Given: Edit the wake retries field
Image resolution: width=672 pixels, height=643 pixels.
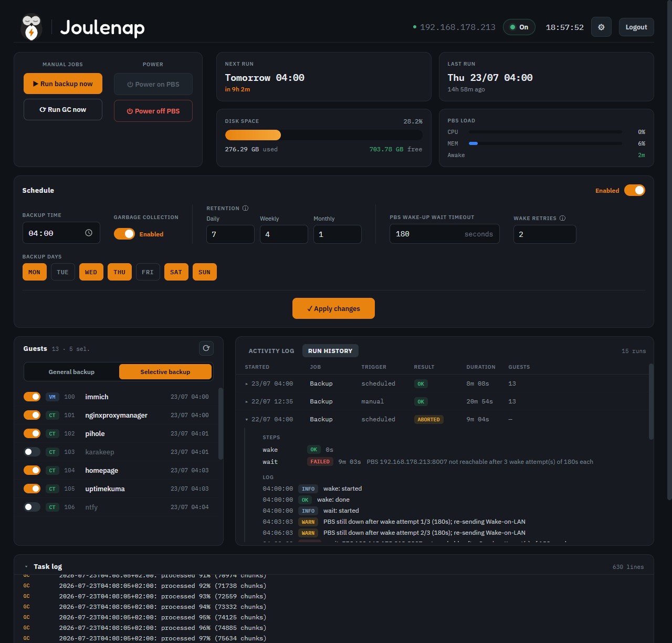Looking at the screenshot, I should tap(545, 234).
